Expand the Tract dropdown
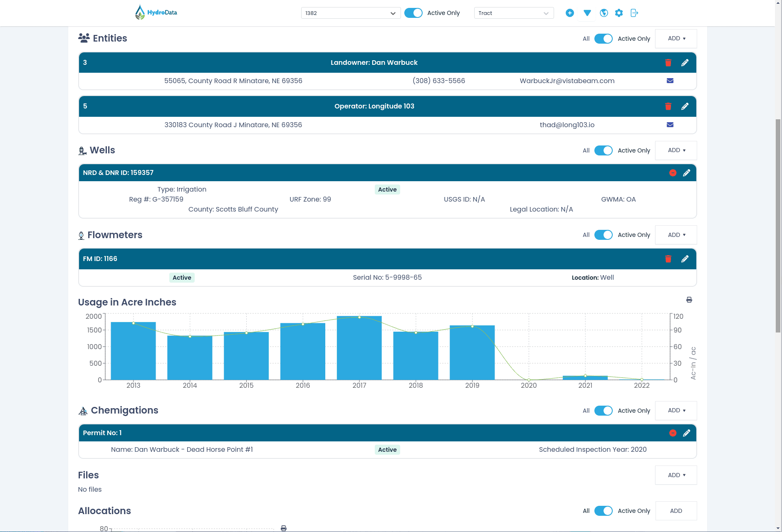This screenshot has width=782, height=532. tap(513, 13)
